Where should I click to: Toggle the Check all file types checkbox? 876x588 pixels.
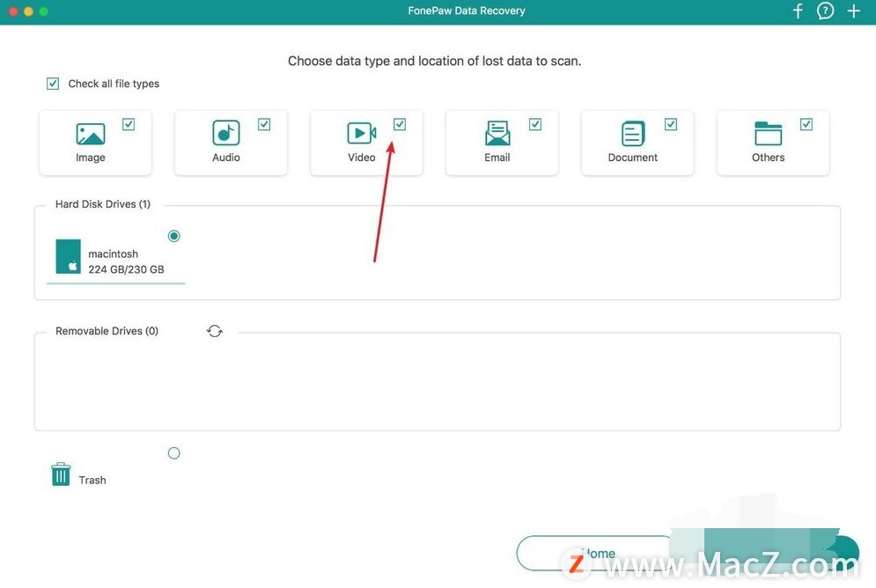[x=53, y=84]
